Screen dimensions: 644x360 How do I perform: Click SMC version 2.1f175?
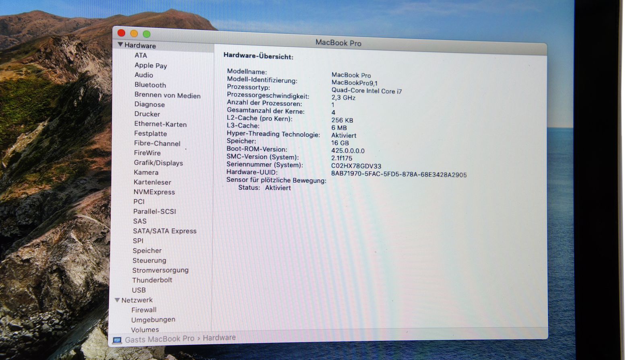[342, 158]
